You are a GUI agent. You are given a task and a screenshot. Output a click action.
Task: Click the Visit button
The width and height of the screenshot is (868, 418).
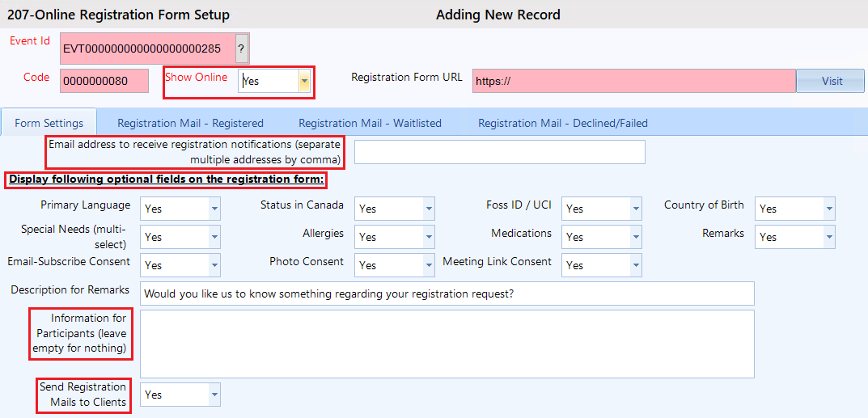click(831, 81)
